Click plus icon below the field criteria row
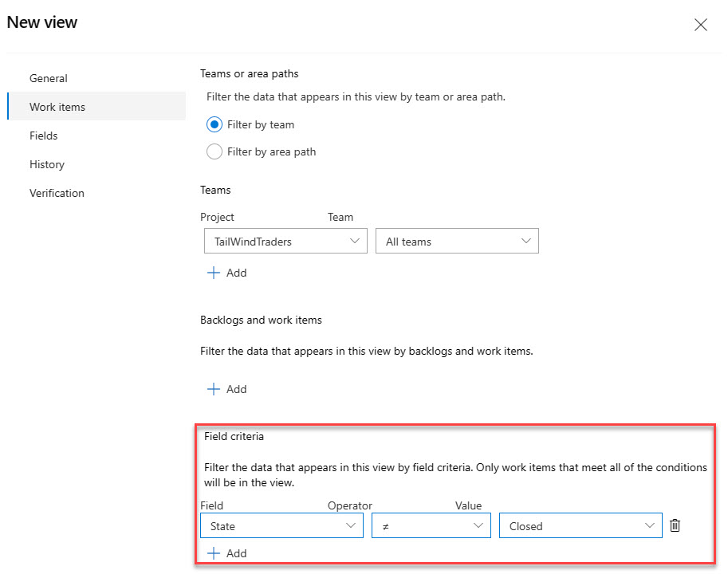 pos(213,553)
